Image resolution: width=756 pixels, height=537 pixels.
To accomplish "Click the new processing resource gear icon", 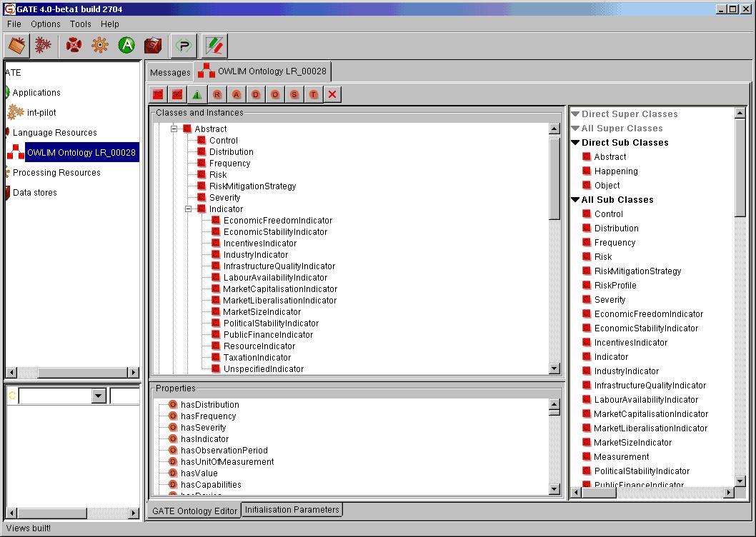I will click(100, 46).
